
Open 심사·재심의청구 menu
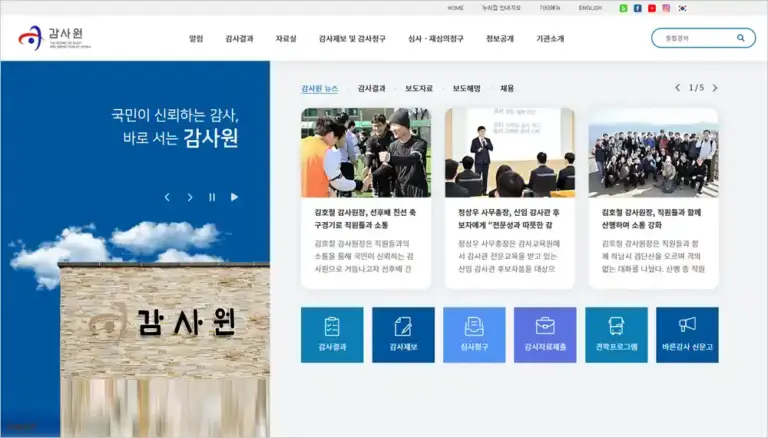435,39
